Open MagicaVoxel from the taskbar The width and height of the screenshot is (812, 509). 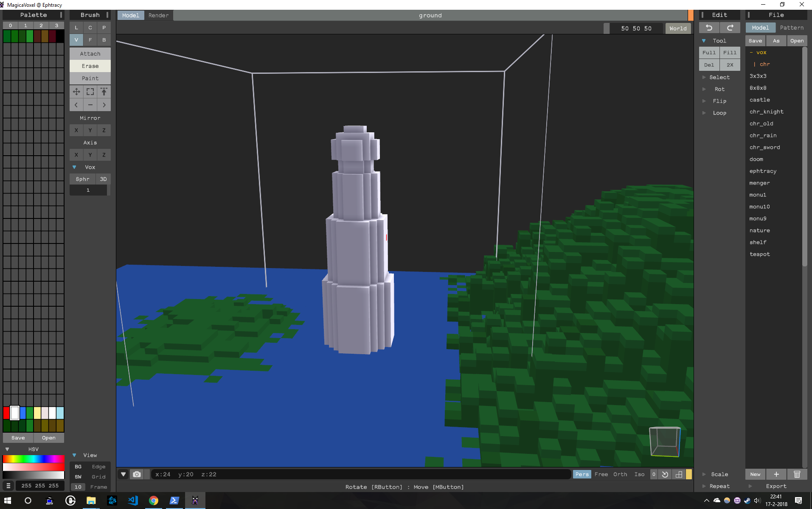[195, 501]
